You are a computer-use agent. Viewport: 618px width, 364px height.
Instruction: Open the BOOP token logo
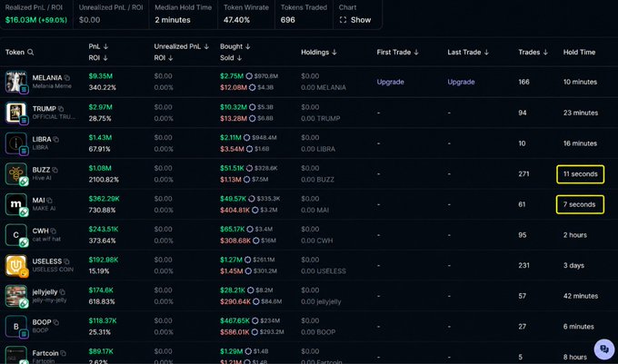pyautogui.click(x=15, y=326)
